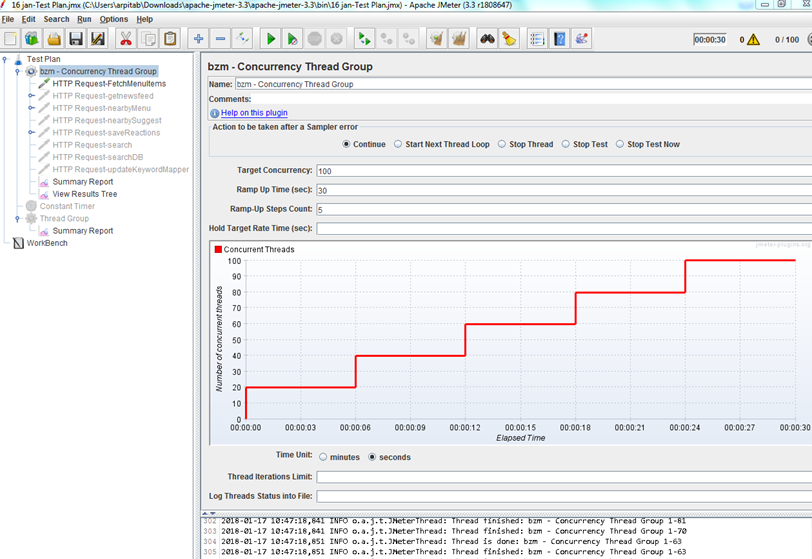Expand HTTP Request-nearbyMenu node

click(x=31, y=108)
